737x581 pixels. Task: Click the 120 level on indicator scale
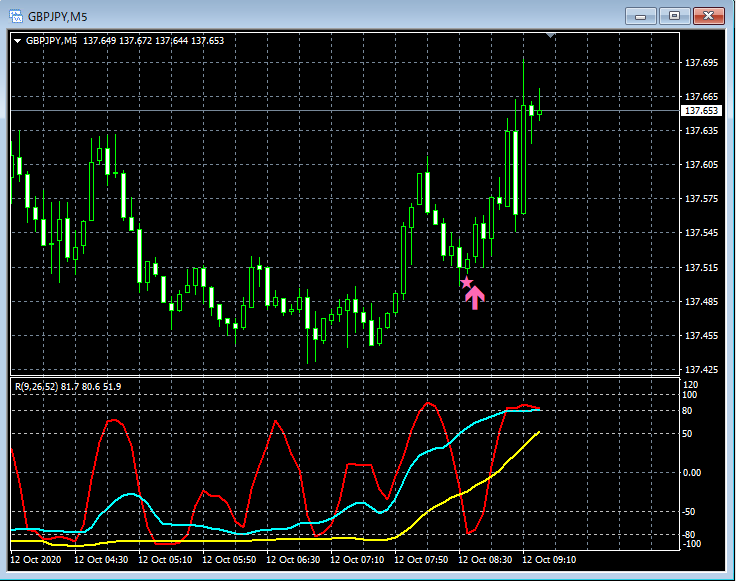tap(691, 385)
